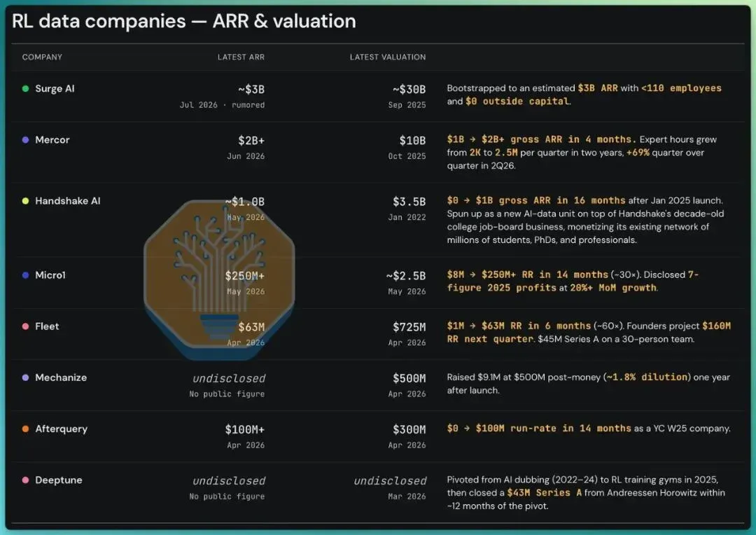Click Micro1's $250M+ ARR value
The image size is (756, 535).
[245, 276]
